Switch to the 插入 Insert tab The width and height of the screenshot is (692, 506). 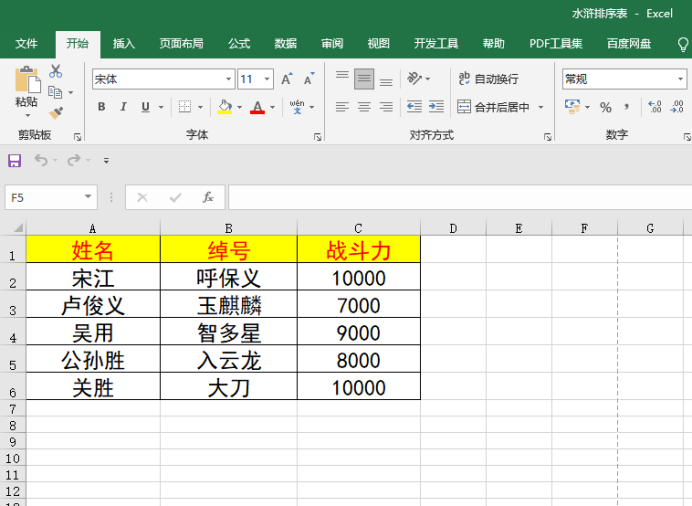pyautogui.click(x=124, y=44)
